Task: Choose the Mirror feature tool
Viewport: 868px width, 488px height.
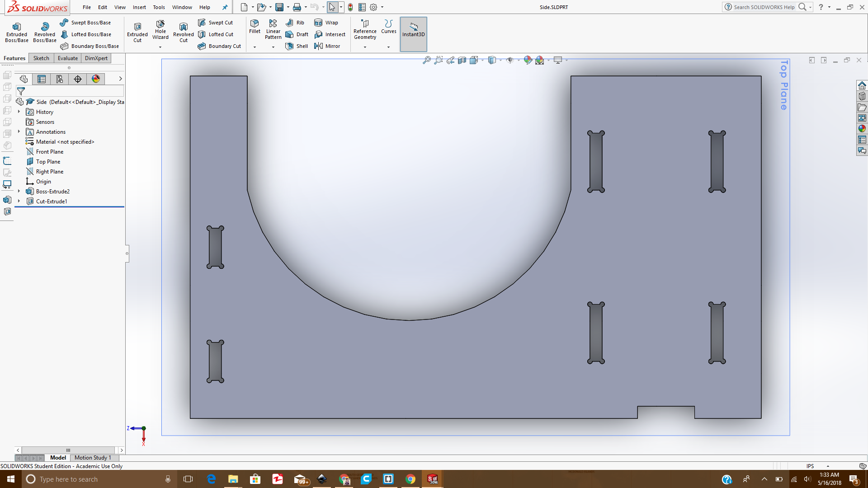Action: point(327,46)
